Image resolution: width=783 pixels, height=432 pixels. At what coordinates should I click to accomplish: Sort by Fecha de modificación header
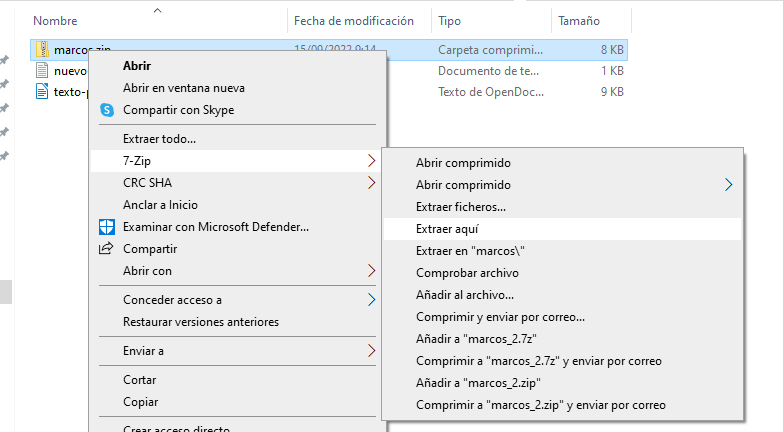click(354, 21)
